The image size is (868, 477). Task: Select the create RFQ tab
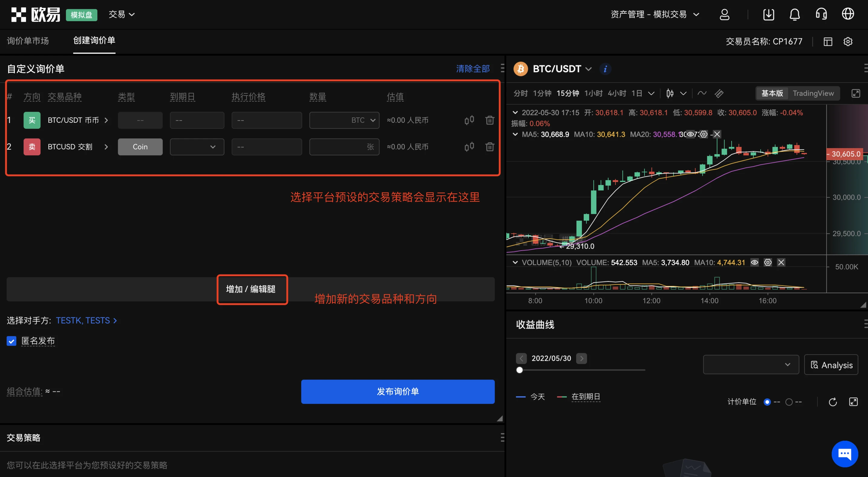94,41
